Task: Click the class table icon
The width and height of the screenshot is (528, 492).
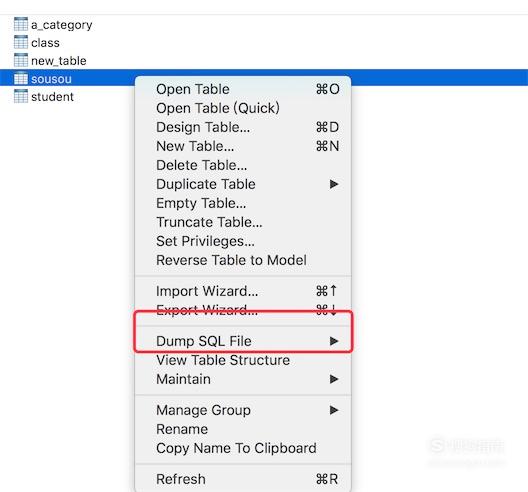Action: 21,42
